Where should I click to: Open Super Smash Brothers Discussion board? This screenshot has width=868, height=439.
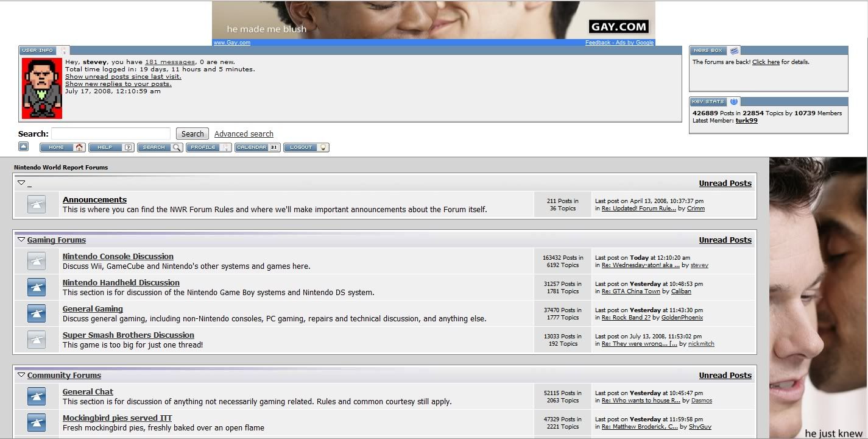click(x=129, y=335)
